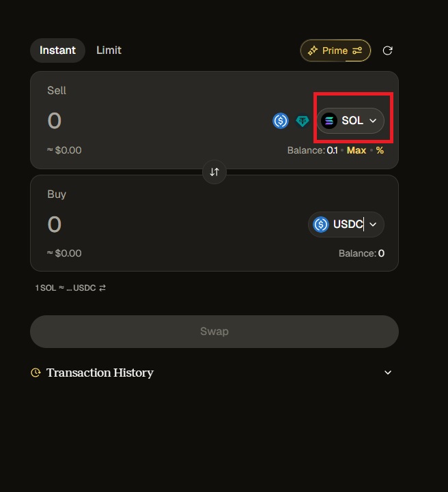Invert the SOL to USDC rate display
The image size is (448, 492).
102,288
